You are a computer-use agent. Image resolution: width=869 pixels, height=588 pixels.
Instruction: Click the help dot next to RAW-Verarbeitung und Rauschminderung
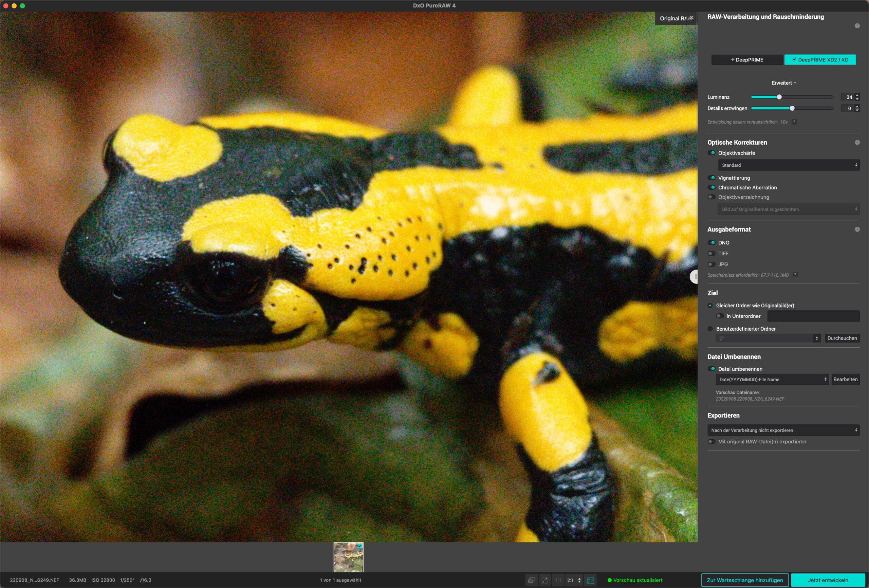[857, 26]
